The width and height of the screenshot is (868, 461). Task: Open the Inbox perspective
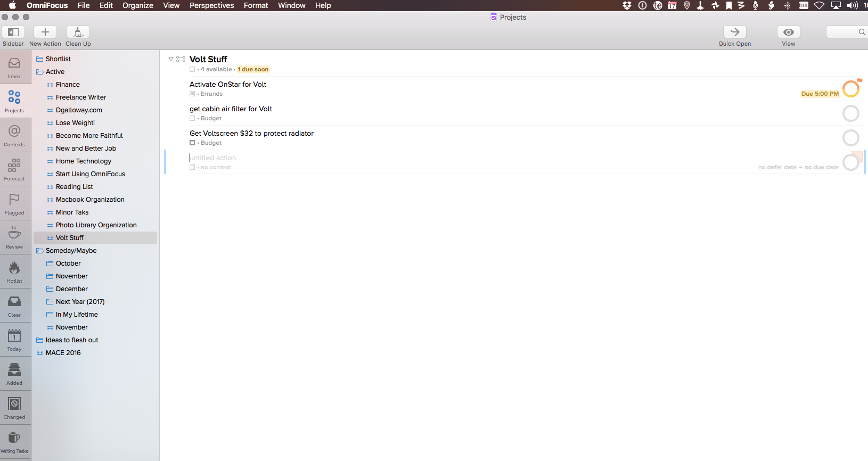[15, 67]
